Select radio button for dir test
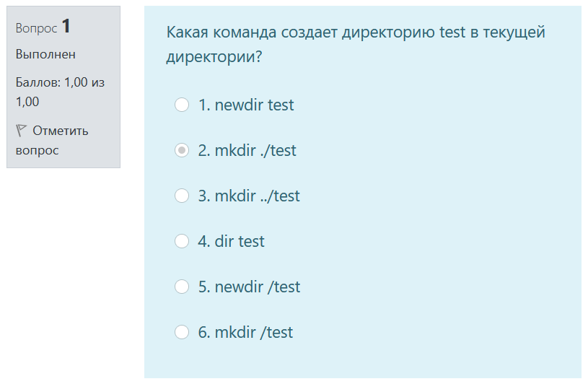Image resolution: width=588 pixels, height=384 pixels. (x=182, y=241)
